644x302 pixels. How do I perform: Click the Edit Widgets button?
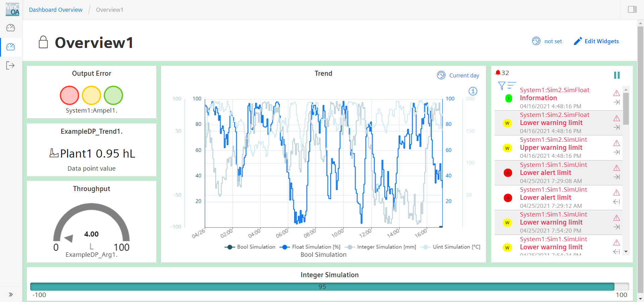point(596,41)
